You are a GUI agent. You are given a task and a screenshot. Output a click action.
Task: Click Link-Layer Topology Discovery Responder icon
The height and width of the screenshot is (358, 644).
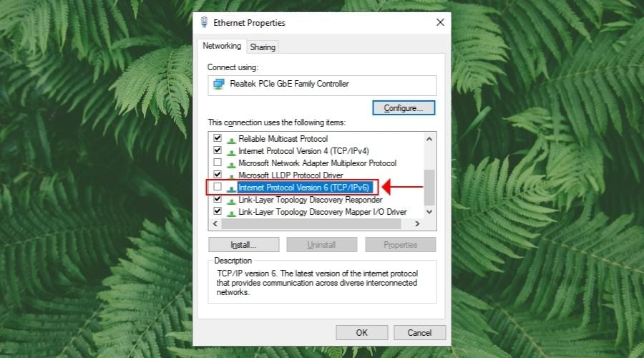(x=231, y=200)
